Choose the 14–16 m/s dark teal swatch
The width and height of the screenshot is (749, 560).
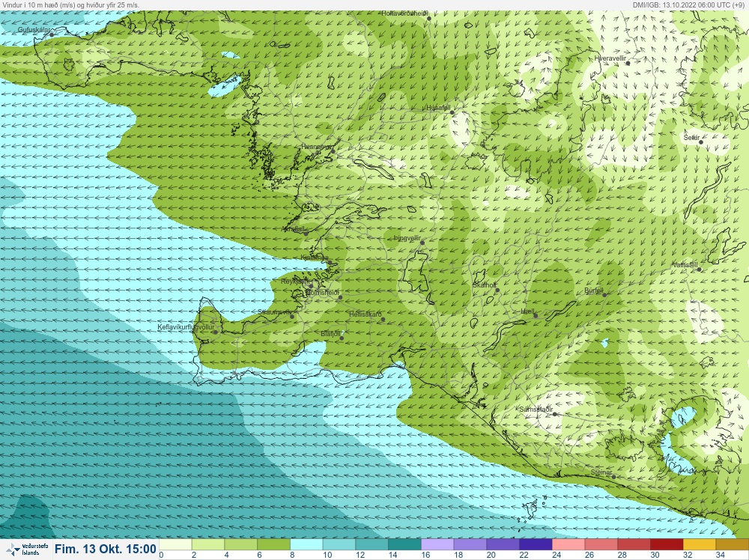point(404,545)
